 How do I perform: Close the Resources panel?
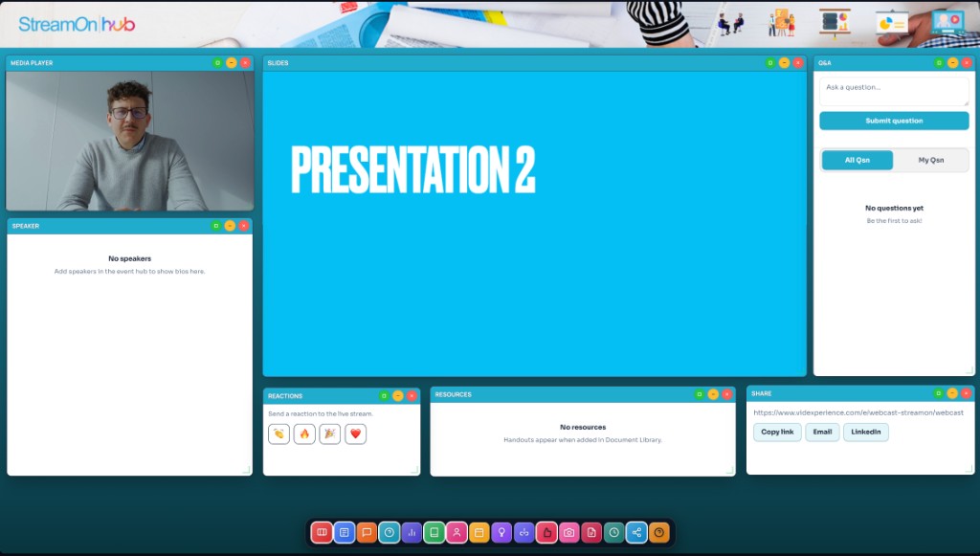click(x=727, y=394)
